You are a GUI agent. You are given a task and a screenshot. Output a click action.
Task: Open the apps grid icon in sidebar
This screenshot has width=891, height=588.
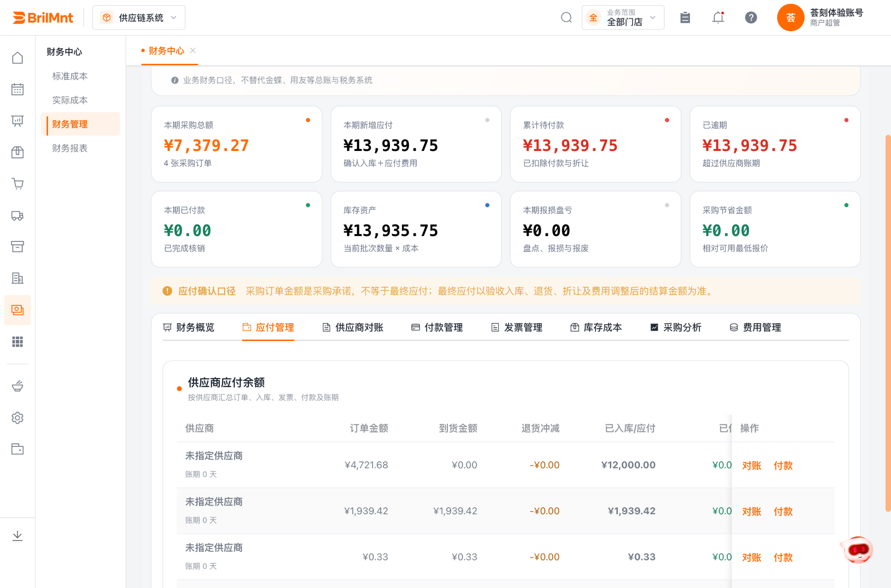click(x=17, y=342)
